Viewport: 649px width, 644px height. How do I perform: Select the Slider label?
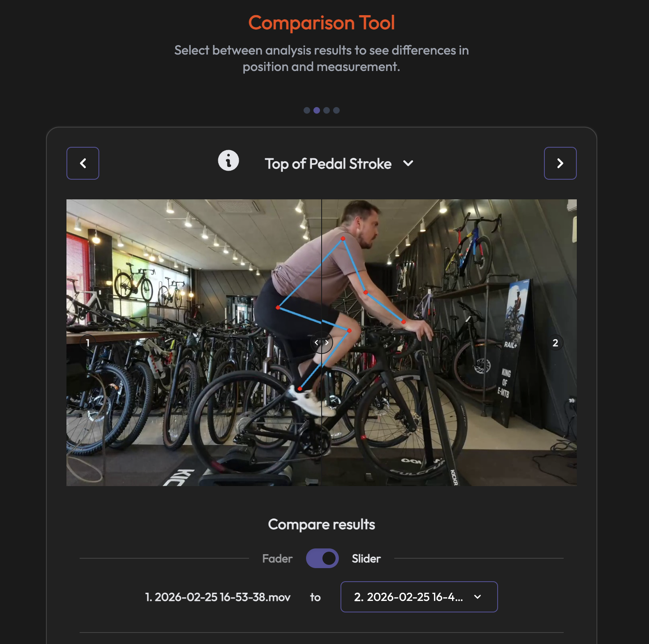pos(366,559)
